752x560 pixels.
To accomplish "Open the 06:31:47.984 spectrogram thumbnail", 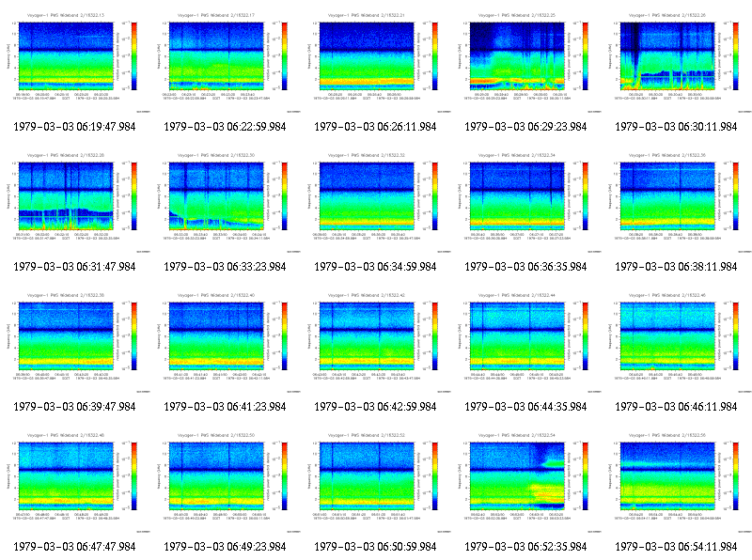I will (x=75, y=202).
